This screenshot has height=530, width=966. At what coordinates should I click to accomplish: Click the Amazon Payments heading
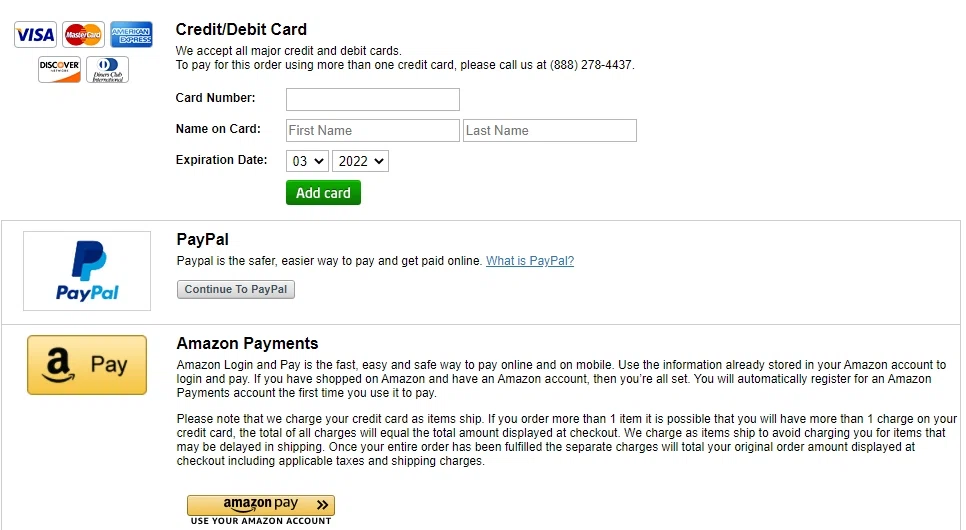click(247, 344)
